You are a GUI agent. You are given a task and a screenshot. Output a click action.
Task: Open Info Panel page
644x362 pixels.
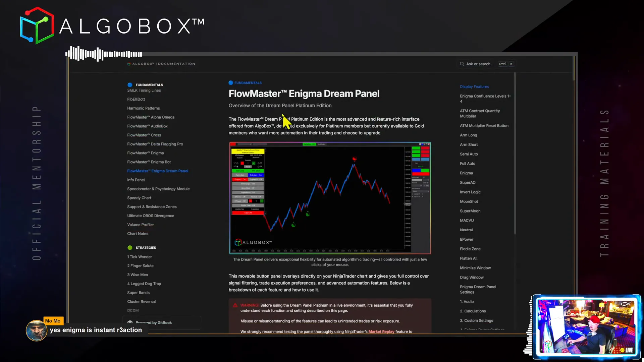pyautogui.click(x=136, y=180)
